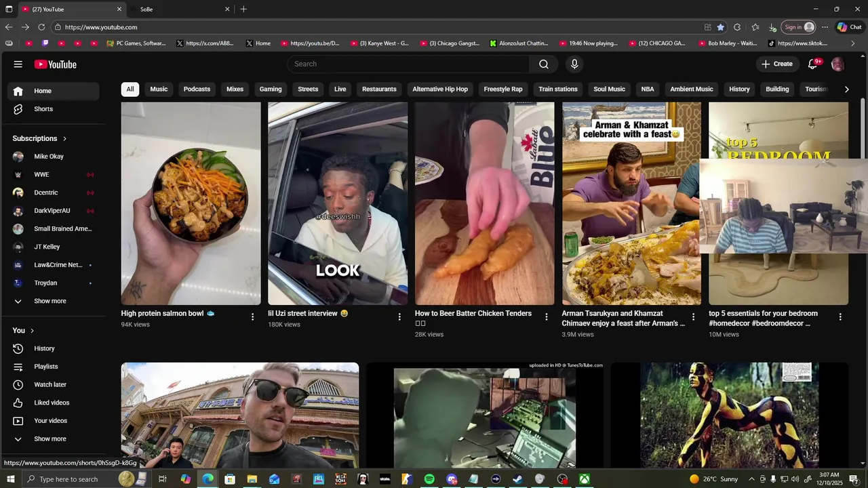Open DarkViperAU channel subscription
The width and height of the screenshot is (868, 488).
point(54,211)
